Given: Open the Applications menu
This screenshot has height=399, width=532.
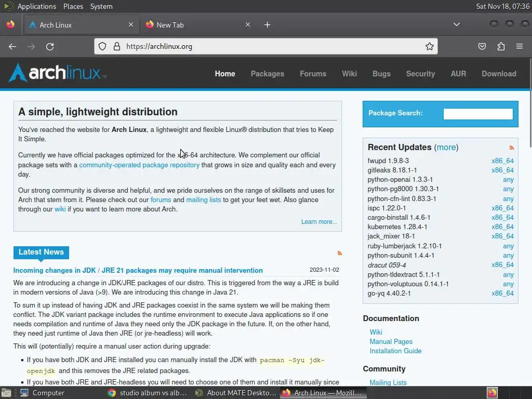Looking at the screenshot, I should click(x=37, y=6).
